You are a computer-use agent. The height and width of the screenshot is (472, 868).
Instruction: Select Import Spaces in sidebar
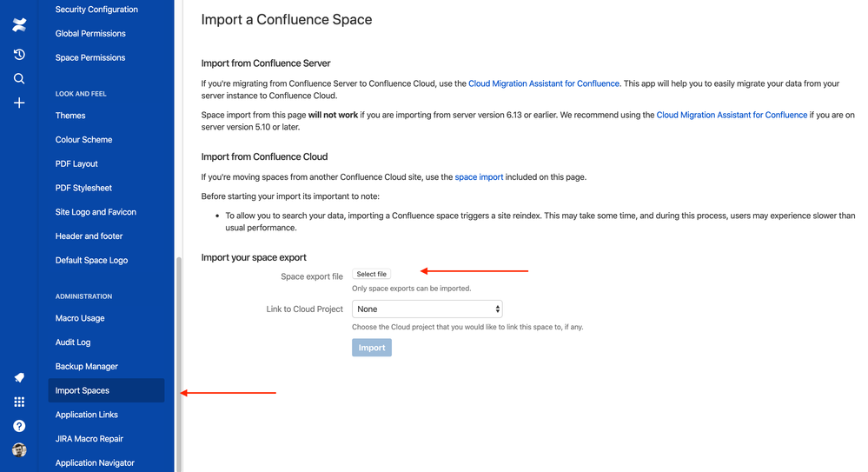[x=106, y=390]
